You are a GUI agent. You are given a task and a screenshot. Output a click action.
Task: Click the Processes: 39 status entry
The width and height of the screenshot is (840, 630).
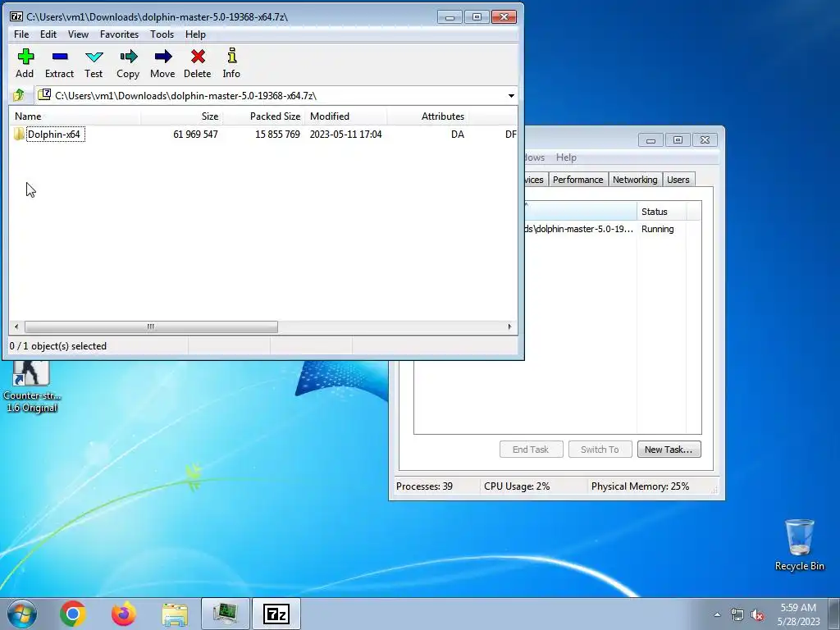424,486
